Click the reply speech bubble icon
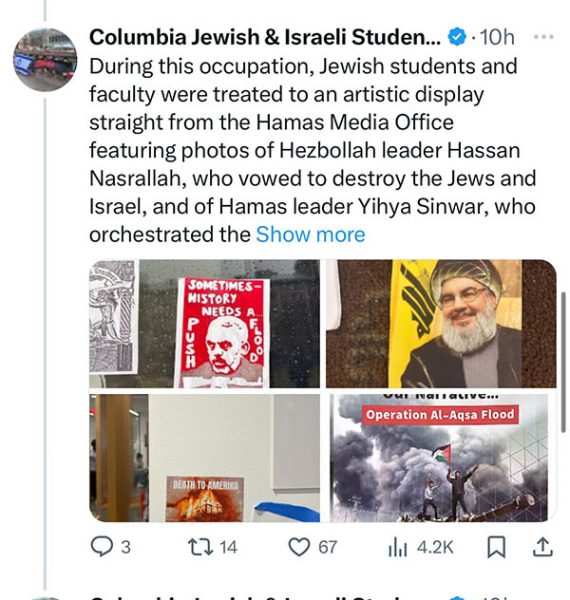The width and height of the screenshot is (570, 600). tap(101, 547)
